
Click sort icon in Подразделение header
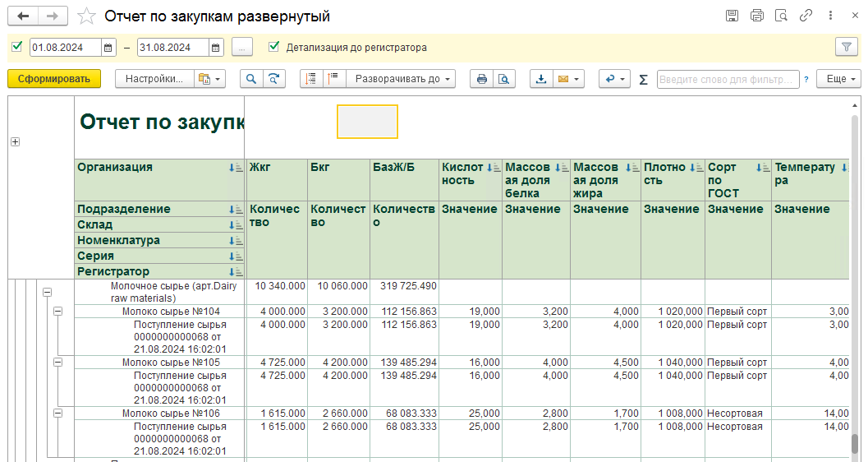point(236,210)
